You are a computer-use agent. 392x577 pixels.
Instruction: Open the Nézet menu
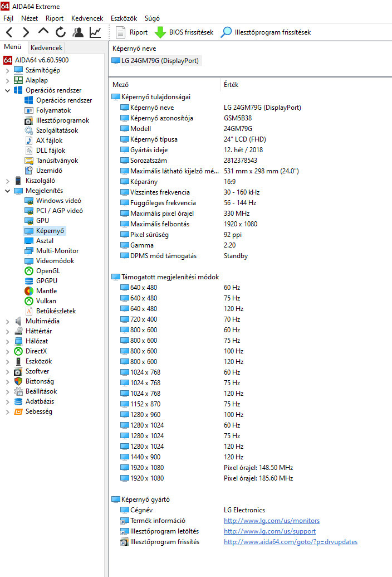[30, 18]
